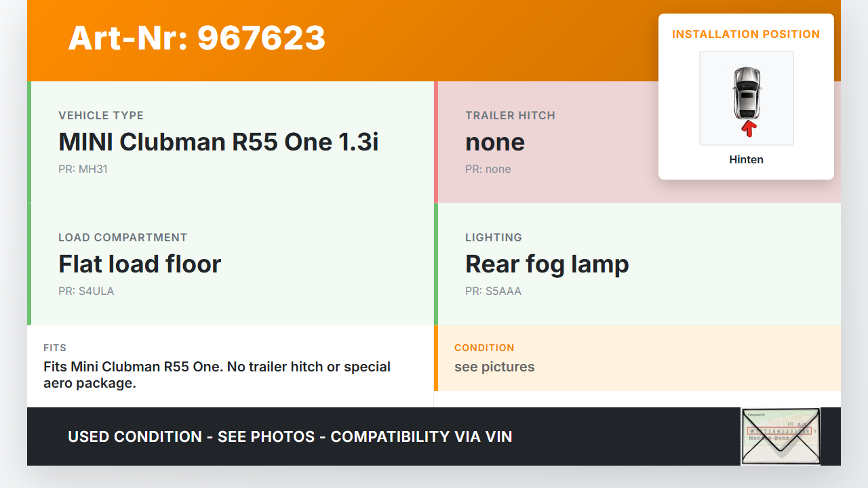868x488 pixels.
Task: Click the orange CONDITION label
Action: tap(484, 348)
